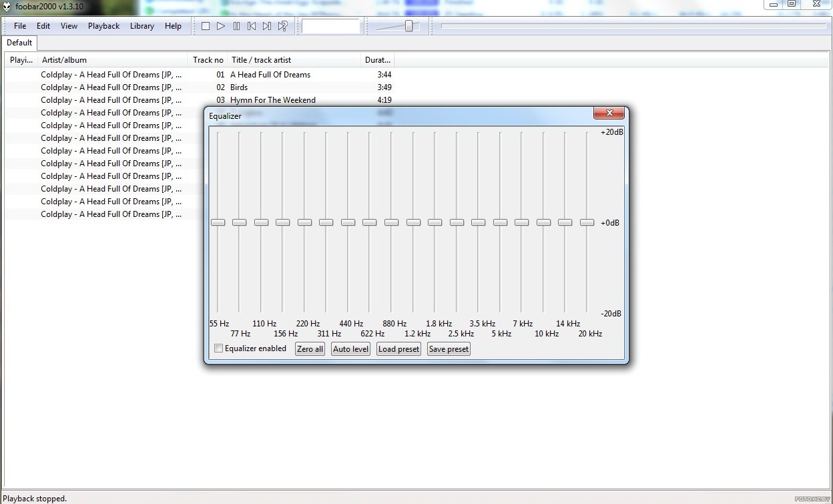The width and height of the screenshot is (833, 504).
Task: Click the Artist/album column header
Action: [x=112, y=60]
